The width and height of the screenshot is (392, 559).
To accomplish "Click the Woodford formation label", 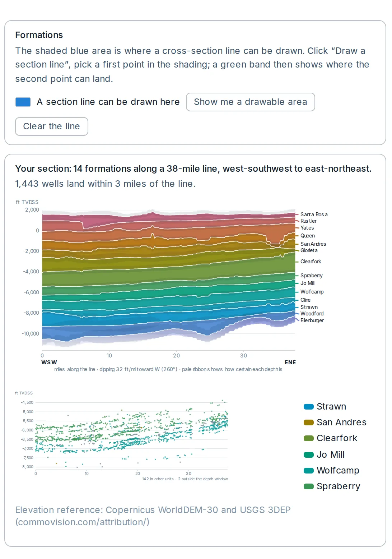I will pos(312,314).
